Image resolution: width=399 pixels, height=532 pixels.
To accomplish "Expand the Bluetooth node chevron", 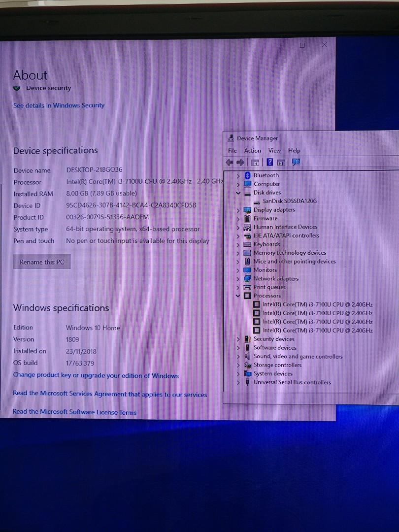I will point(238,176).
